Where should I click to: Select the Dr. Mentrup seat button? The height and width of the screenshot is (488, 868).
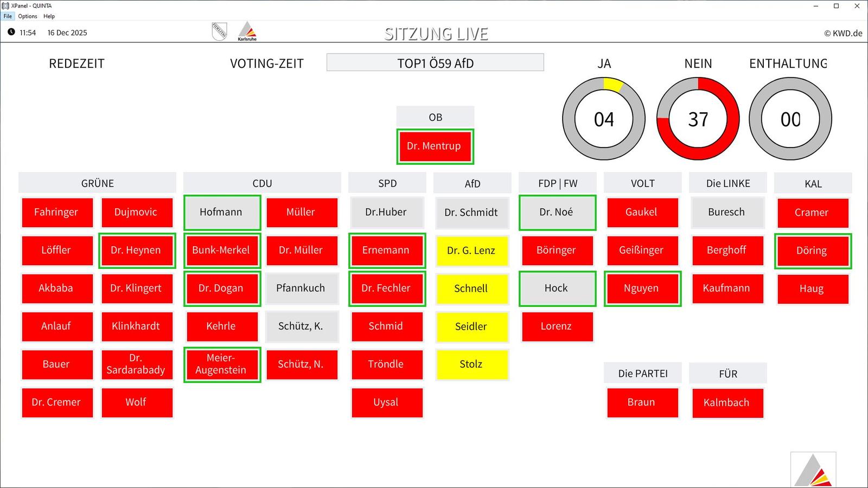[x=435, y=146]
